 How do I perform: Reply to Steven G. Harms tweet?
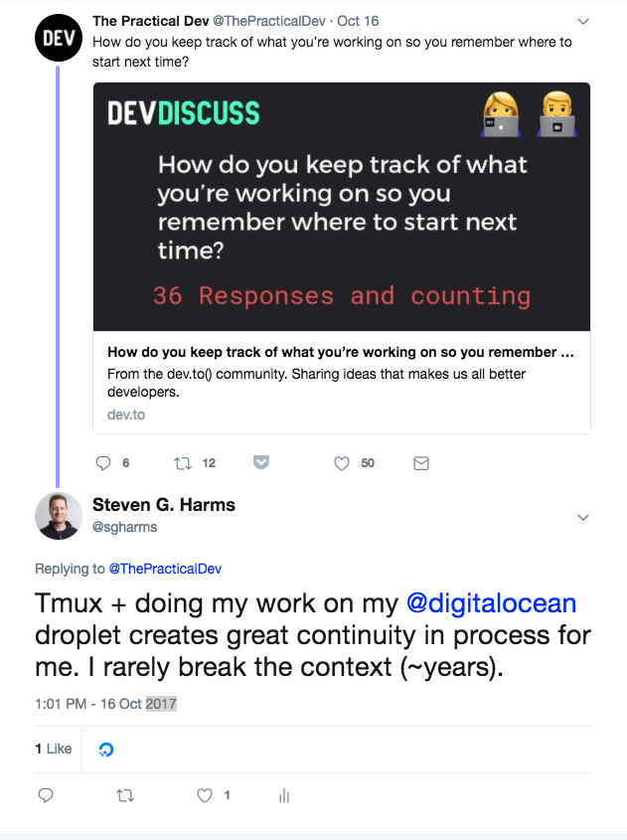[45, 795]
